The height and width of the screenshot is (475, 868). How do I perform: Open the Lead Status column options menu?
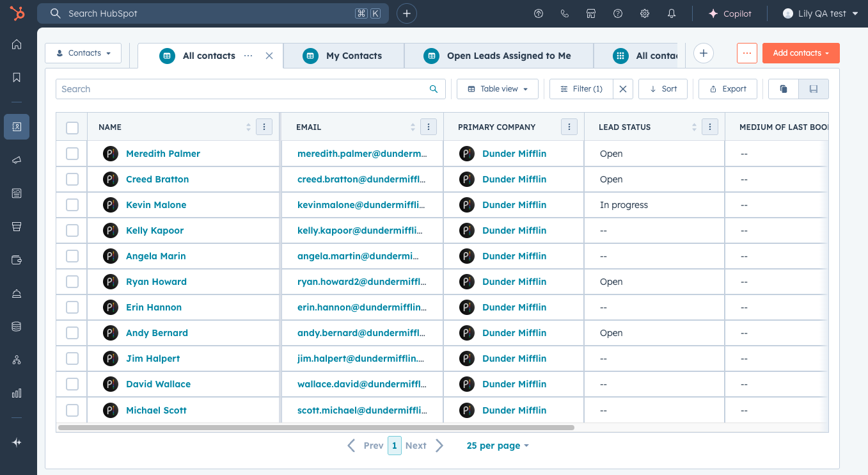pyautogui.click(x=710, y=127)
